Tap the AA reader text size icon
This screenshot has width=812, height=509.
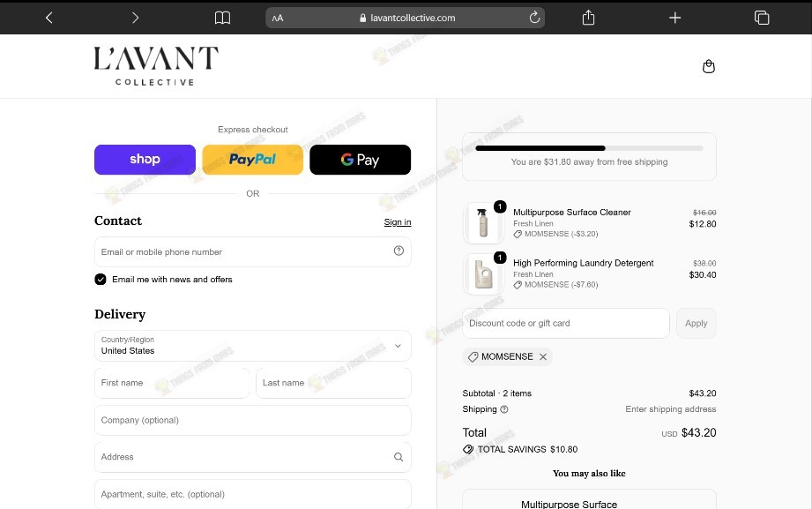(x=278, y=18)
